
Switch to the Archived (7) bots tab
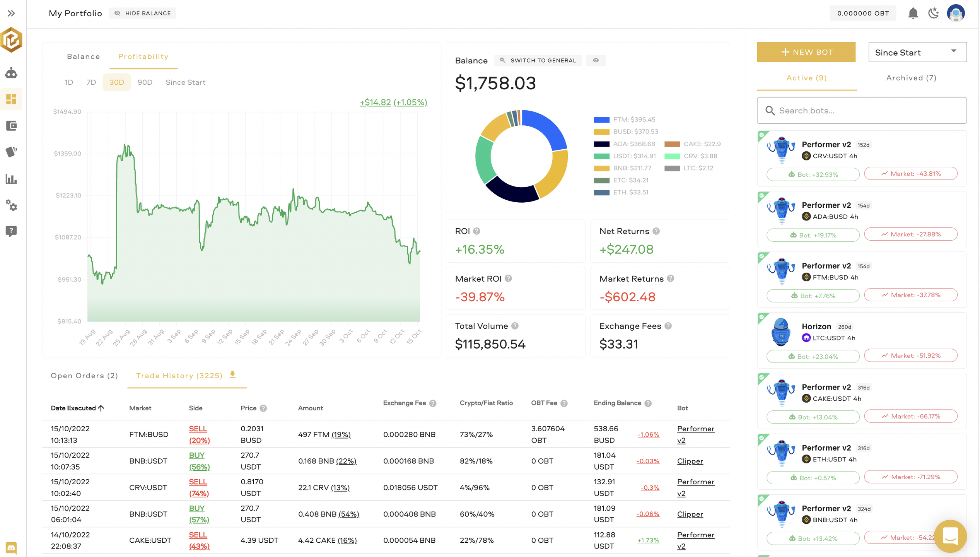click(x=910, y=78)
